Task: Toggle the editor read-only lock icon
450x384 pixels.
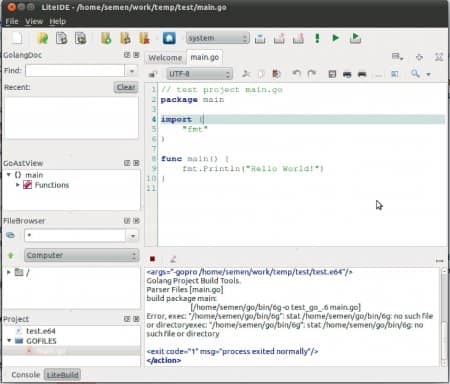Action: click(153, 74)
